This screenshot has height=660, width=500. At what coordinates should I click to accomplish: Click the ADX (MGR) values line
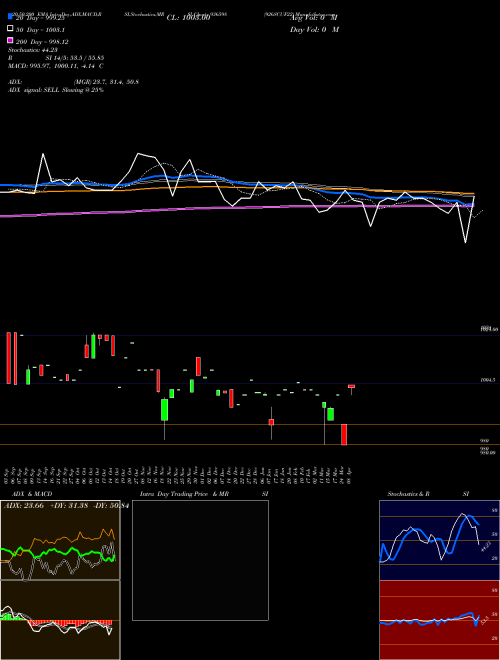click(x=73, y=82)
